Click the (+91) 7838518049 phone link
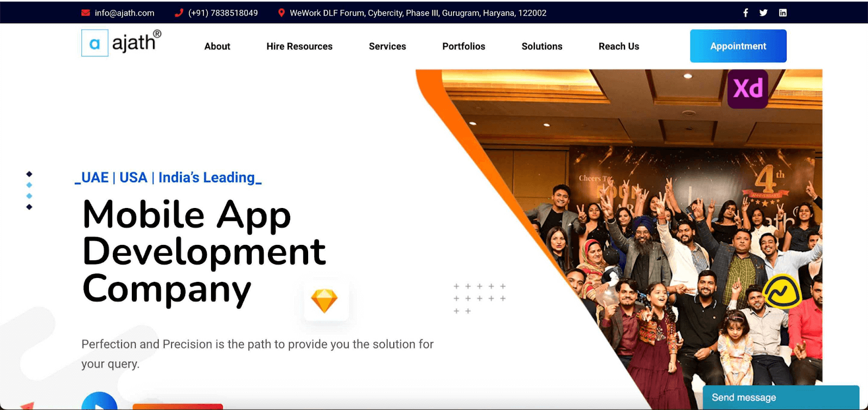The height and width of the screenshot is (410, 868). [x=223, y=12]
